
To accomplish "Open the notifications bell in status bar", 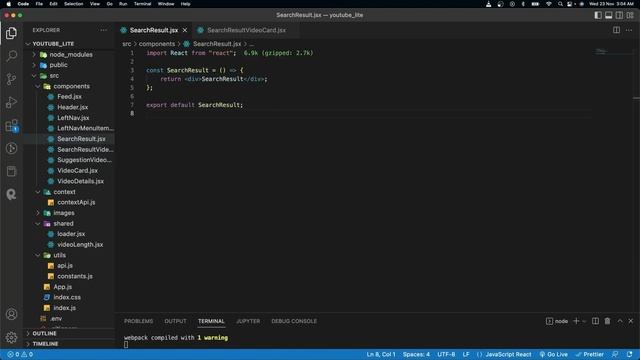I will (x=629, y=354).
